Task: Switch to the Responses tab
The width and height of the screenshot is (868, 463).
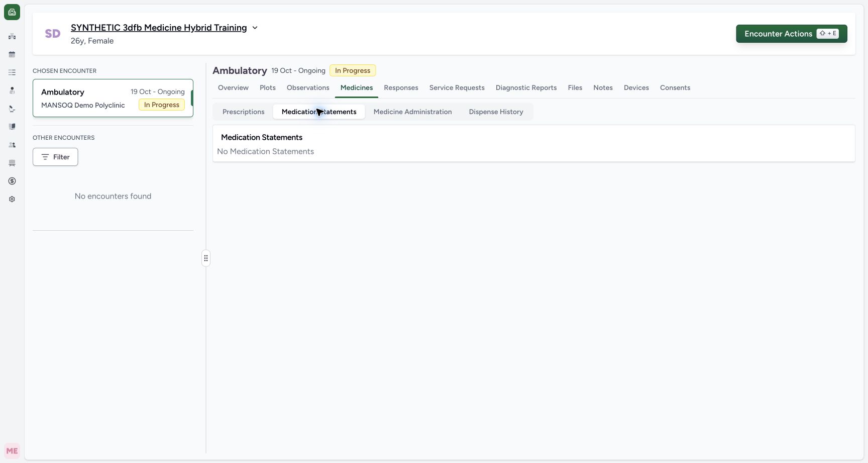Action: pos(401,87)
